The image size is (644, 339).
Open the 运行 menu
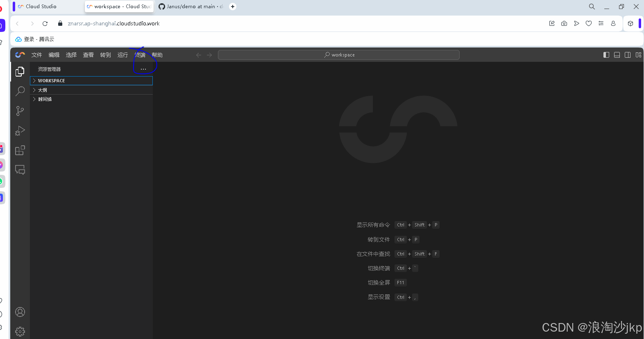123,55
